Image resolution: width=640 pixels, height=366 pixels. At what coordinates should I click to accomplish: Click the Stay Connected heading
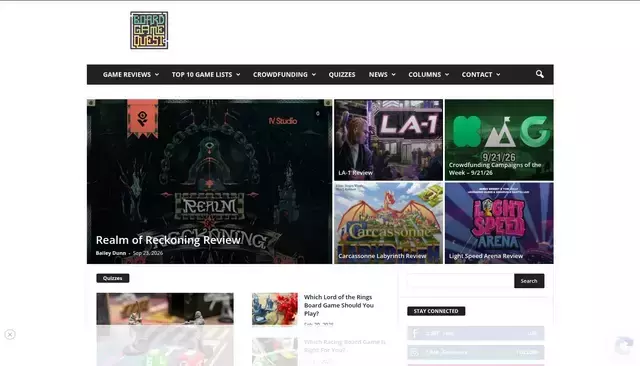click(x=436, y=311)
